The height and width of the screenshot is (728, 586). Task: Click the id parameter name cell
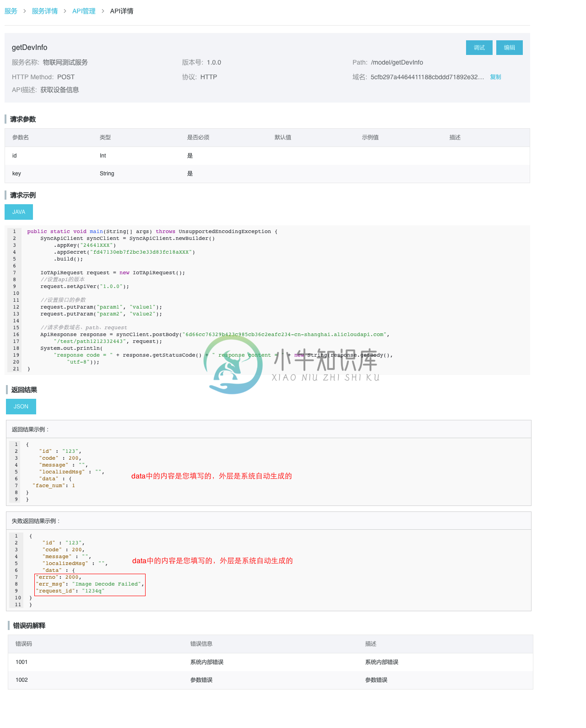15,156
